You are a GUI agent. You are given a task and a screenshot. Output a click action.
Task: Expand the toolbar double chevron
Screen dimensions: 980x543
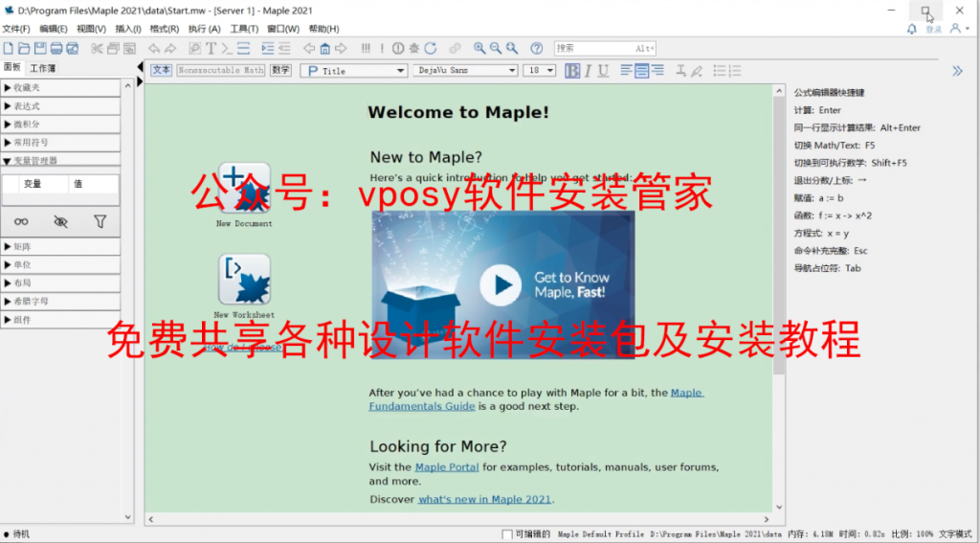coord(957,71)
